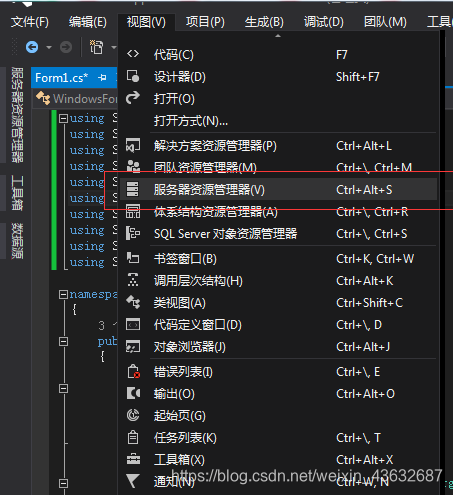Click the grey navigate forward arrow
This screenshot has width=453, height=495.
[x=66, y=47]
